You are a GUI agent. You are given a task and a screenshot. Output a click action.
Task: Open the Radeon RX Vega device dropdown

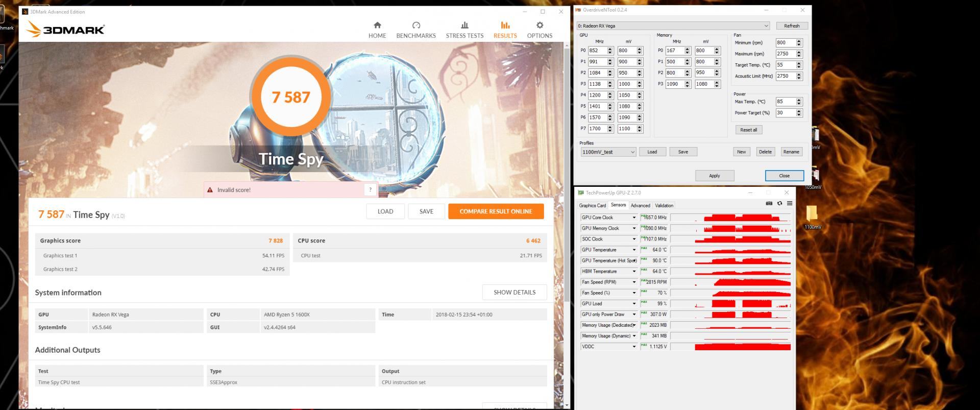[x=673, y=26]
